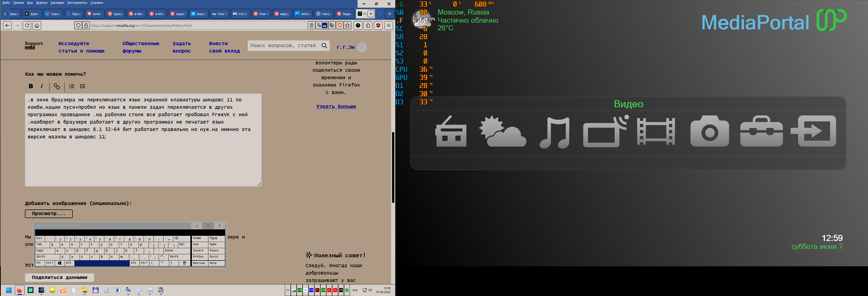
Task: Bookmark this page with the star icon
Action: coord(347,25)
